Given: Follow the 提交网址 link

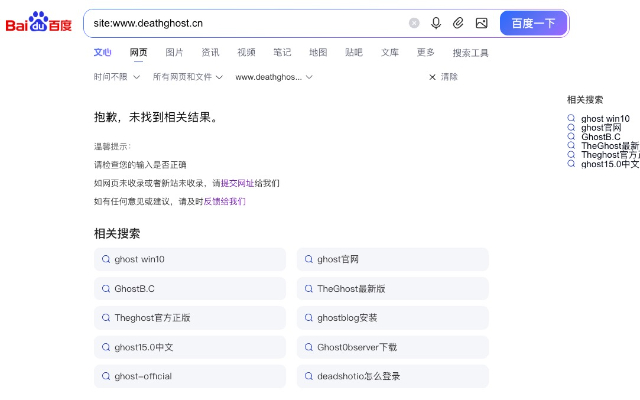Looking at the screenshot, I should tap(238, 183).
